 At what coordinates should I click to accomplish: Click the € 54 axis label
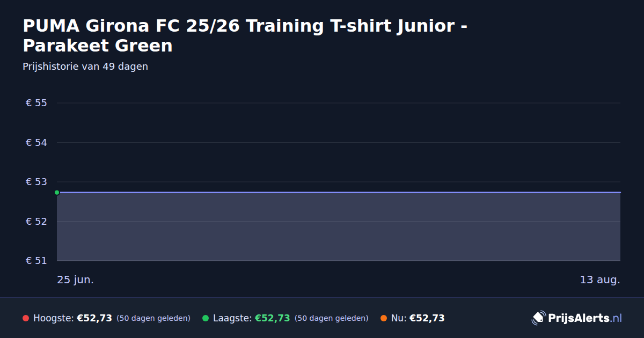point(36,143)
